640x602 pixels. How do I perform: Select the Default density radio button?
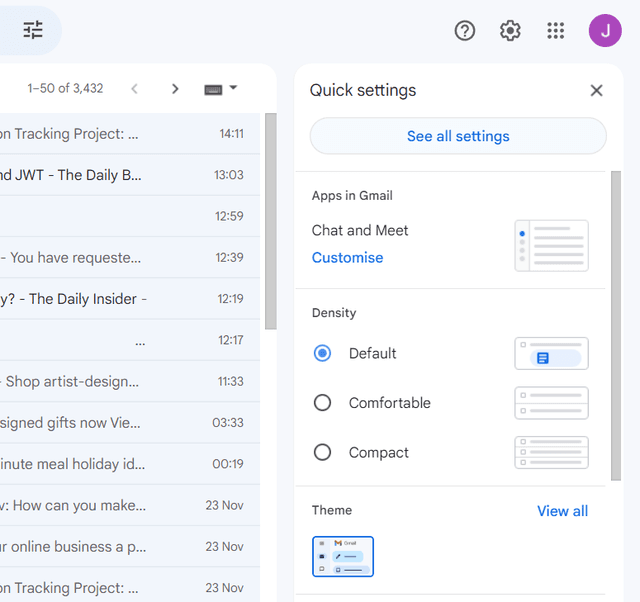tap(322, 353)
